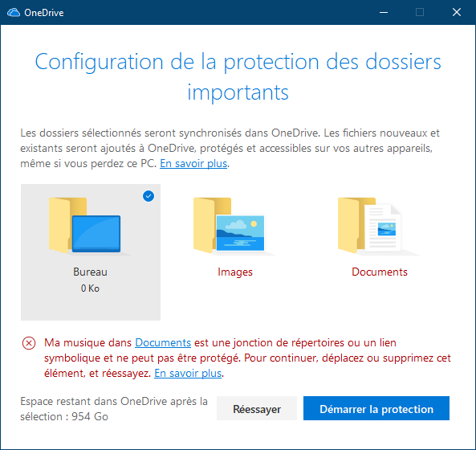Click the Réessayer button
The height and width of the screenshot is (450, 476).
point(257,408)
